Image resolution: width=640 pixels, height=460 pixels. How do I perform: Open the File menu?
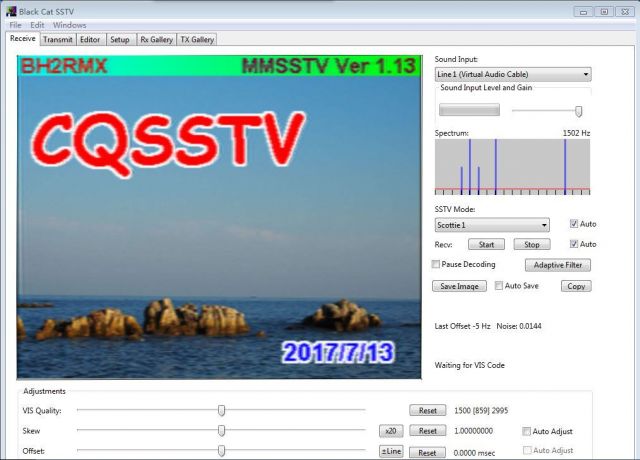tap(16, 25)
